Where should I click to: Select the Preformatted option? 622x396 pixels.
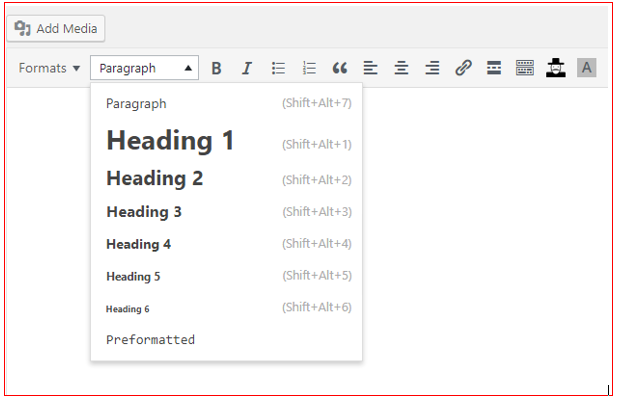[x=227, y=340]
